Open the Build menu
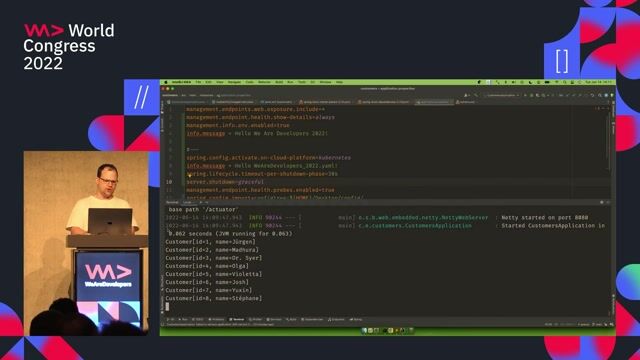 tap(279, 82)
